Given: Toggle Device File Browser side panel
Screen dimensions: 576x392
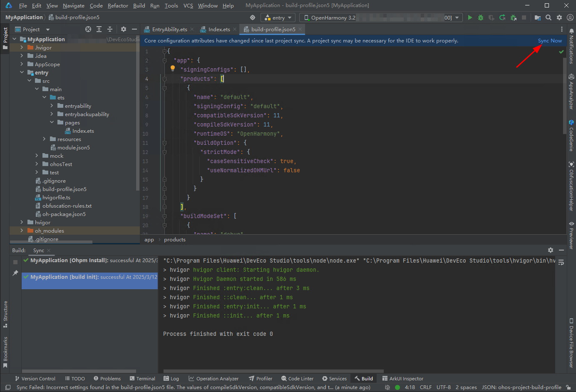Looking at the screenshot, I should click(x=571, y=343).
